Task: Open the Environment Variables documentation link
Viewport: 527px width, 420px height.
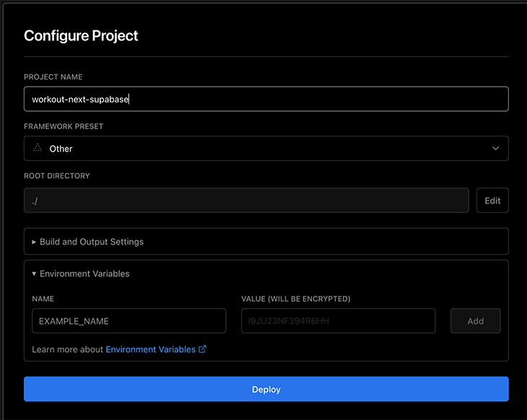Action: pos(150,349)
